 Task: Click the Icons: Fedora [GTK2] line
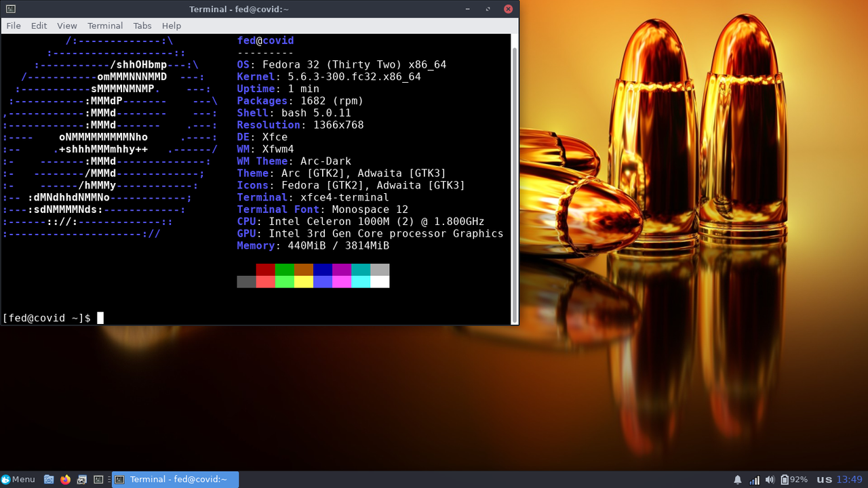click(x=351, y=185)
